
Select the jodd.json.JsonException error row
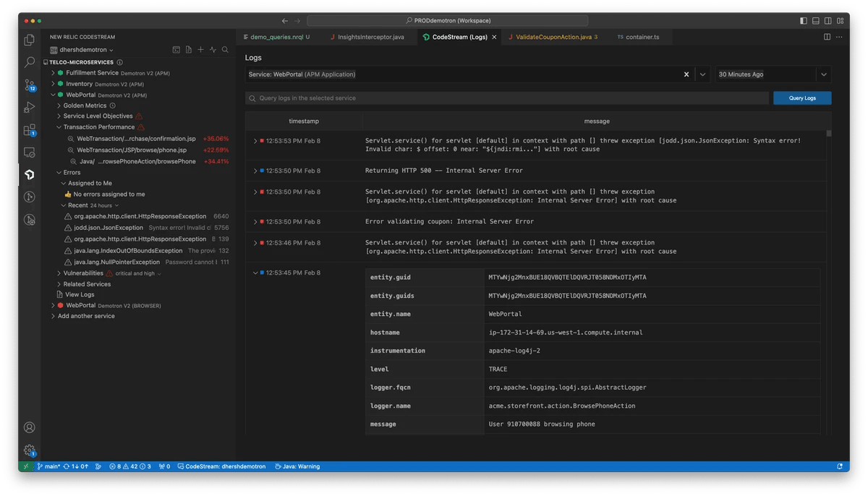click(147, 228)
